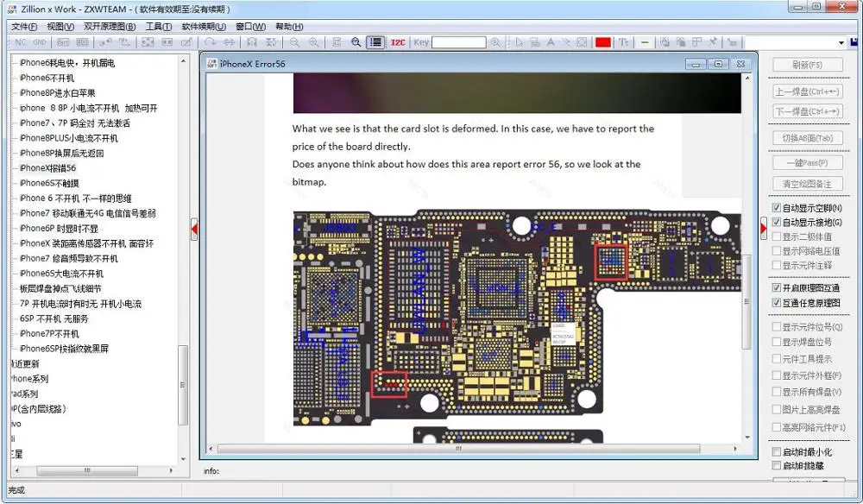Viewport: 863px width, 504px height.
Task: Select the iPhone6S不触摸 tree entry
Action: point(49,183)
